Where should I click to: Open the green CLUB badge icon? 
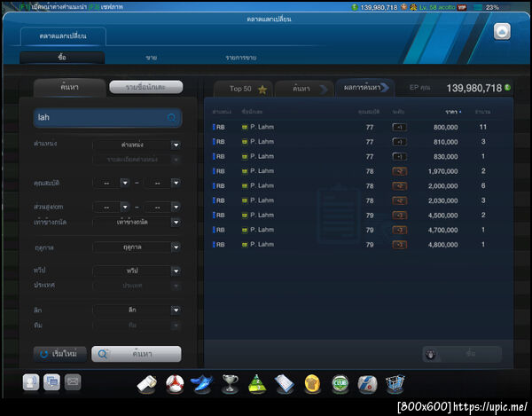tap(340, 384)
